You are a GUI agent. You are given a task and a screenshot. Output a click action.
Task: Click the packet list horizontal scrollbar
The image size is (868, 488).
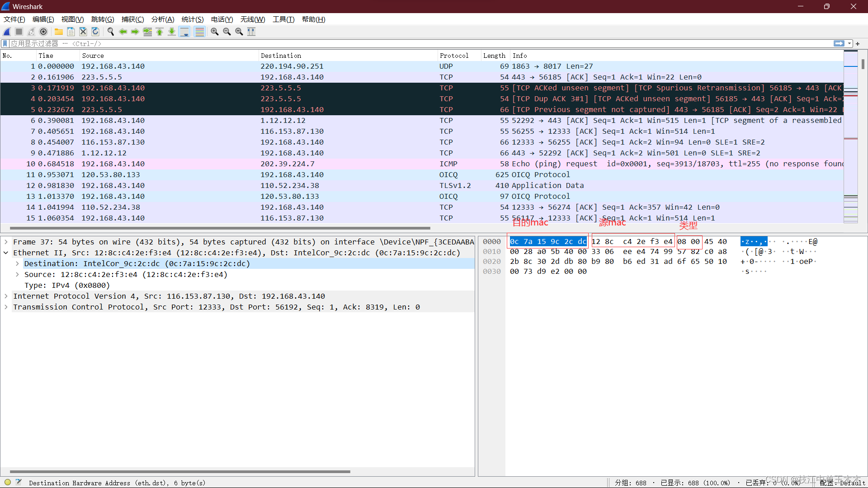pos(220,228)
